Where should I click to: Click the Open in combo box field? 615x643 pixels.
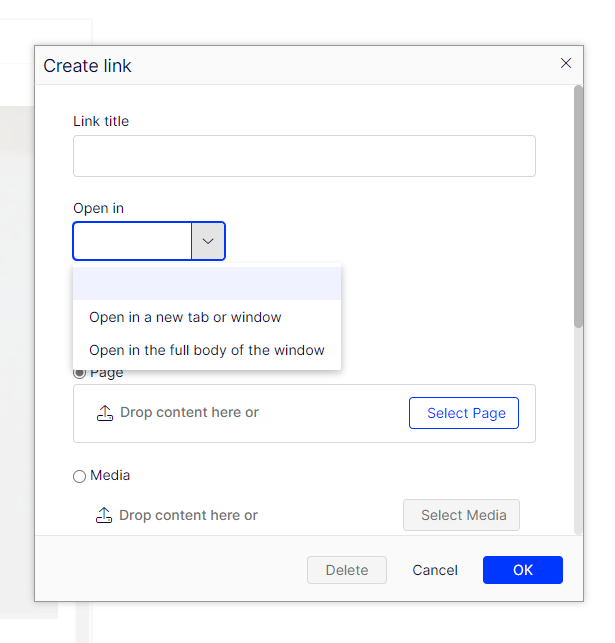(x=132, y=241)
